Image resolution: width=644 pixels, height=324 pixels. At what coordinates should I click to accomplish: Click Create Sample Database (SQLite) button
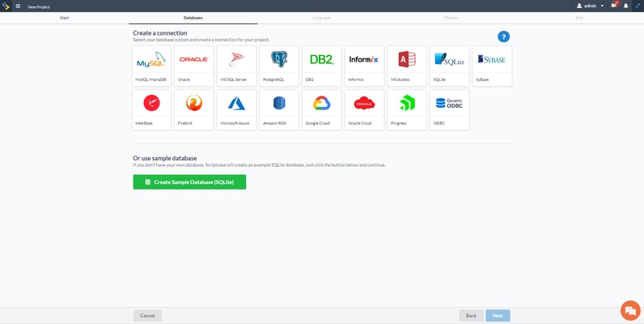pos(189,182)
